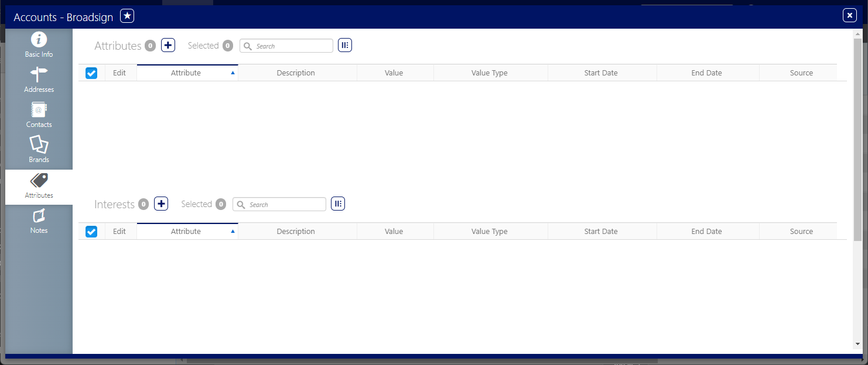Add a new attribute with plus icon
Screen dimensions: 868x365
tap(168, 45)
